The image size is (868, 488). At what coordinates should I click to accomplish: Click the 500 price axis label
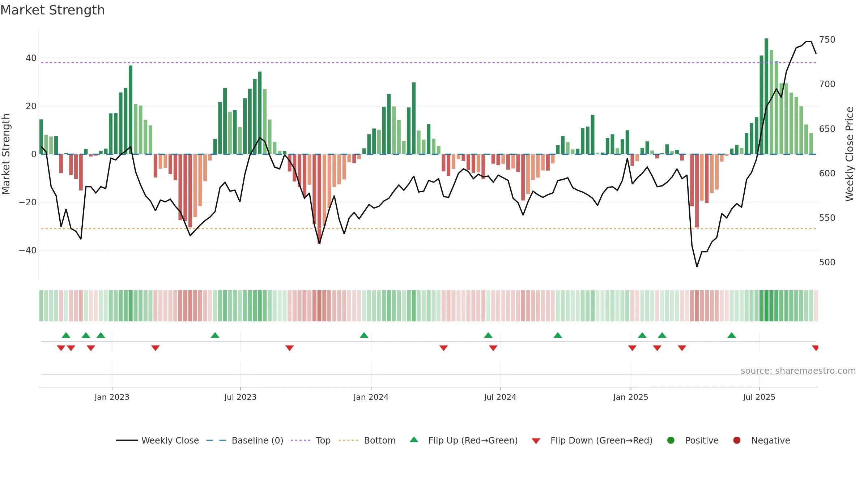[827, 262]
